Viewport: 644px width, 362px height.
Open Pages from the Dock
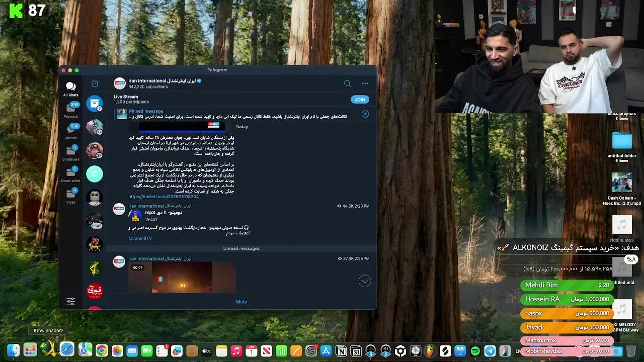click(296, 350)
